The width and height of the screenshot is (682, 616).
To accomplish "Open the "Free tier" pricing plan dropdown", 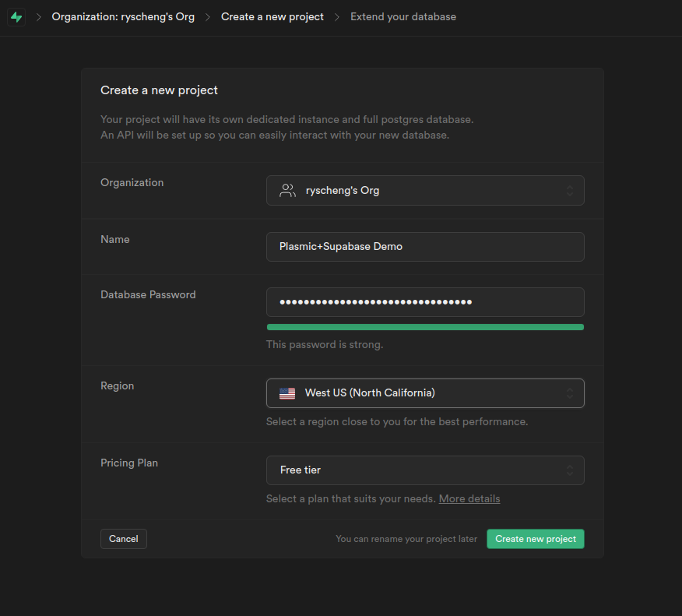I will coord(424,470).
